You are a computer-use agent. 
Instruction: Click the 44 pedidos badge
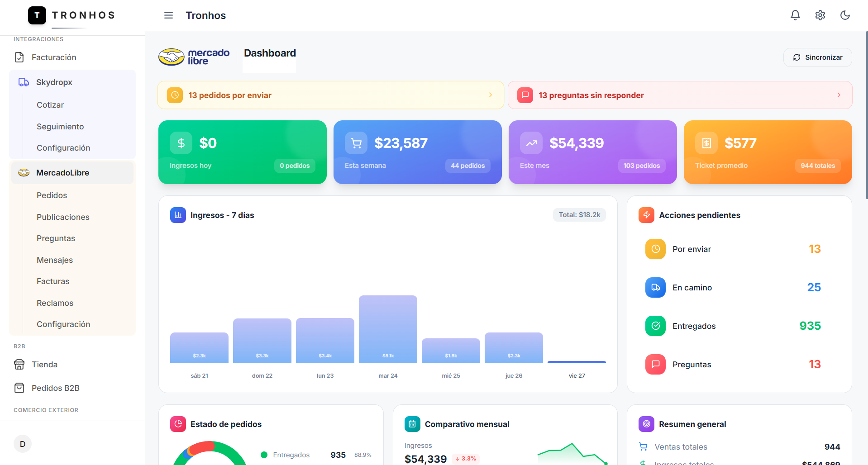(x=467, y=166)
